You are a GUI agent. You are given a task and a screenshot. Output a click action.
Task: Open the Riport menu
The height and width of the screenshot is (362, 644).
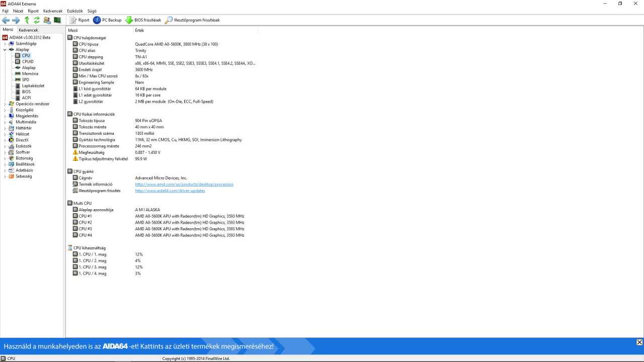tap(33, 11)
